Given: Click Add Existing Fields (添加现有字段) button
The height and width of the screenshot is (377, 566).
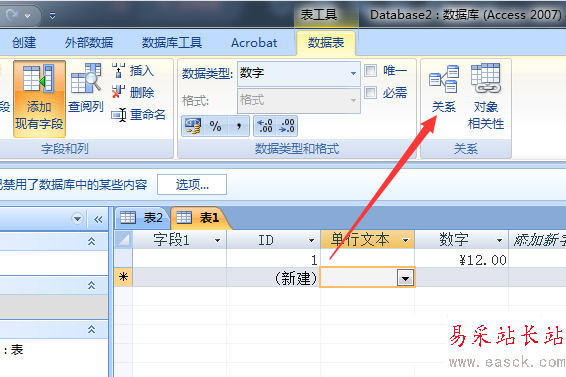Looking at the screenshot, I should [x=39, y=99].
